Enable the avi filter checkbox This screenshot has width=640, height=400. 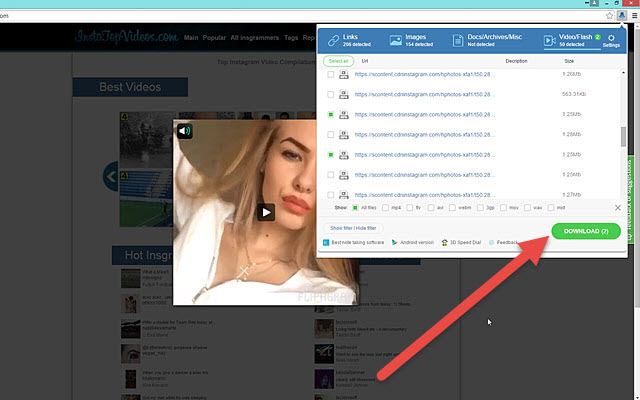click(431, 208)
